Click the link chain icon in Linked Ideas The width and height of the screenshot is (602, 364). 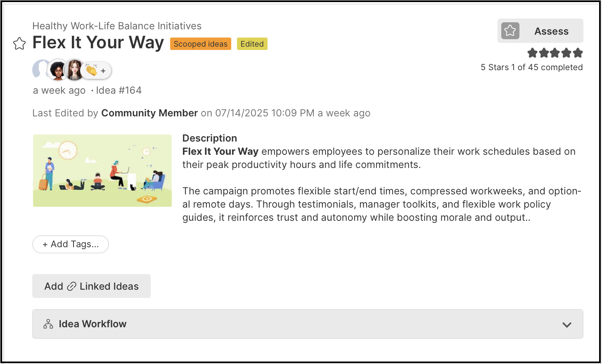click(71, 286)
